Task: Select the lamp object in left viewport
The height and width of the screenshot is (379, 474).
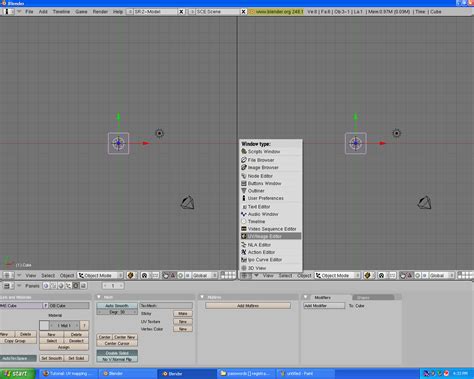Action: tap(160, 133)
